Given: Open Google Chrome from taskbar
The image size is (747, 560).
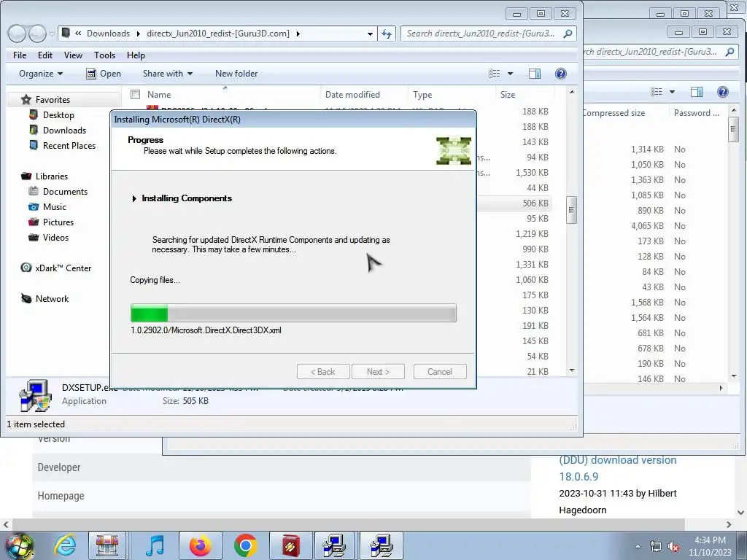Looking at the screenshot, I should (245, 545).
